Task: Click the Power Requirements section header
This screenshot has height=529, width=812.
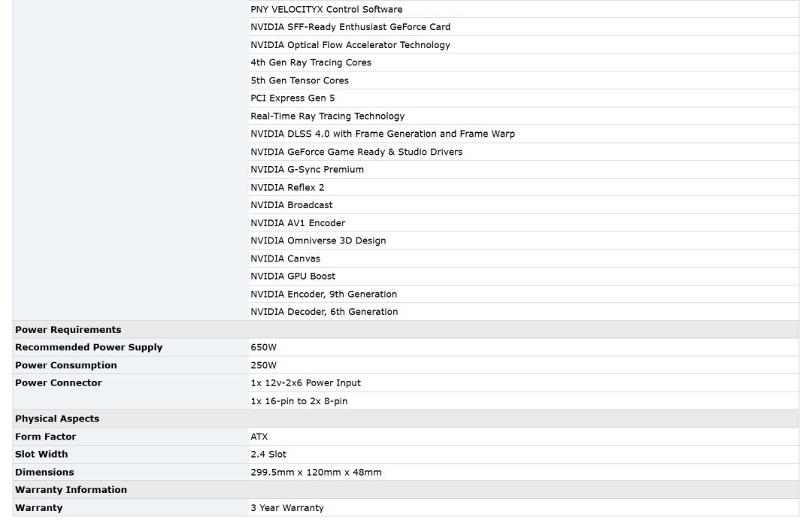Action: click(x=68, y=330)
